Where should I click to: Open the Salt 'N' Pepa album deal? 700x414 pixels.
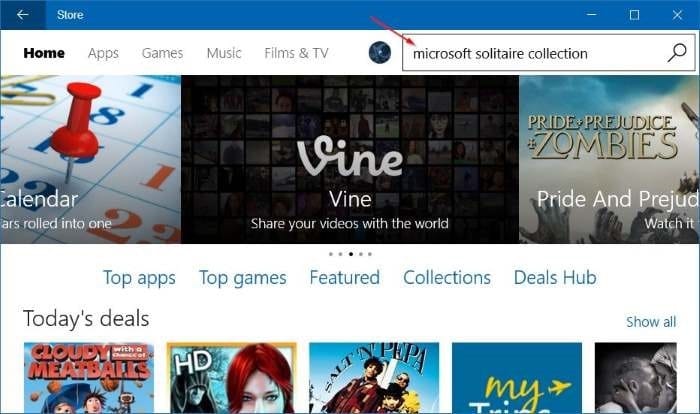tap(374, 378)
